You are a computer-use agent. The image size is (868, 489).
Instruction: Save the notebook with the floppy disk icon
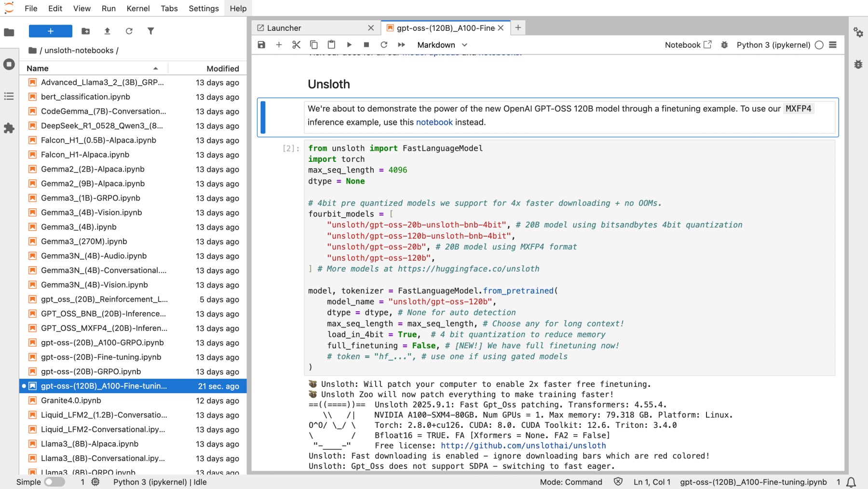click(261, 45)
